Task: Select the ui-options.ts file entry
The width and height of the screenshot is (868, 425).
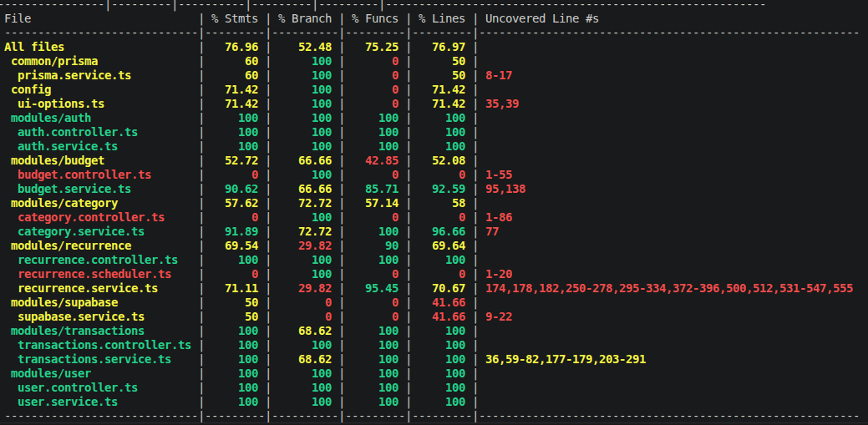Action: point(61,104)
